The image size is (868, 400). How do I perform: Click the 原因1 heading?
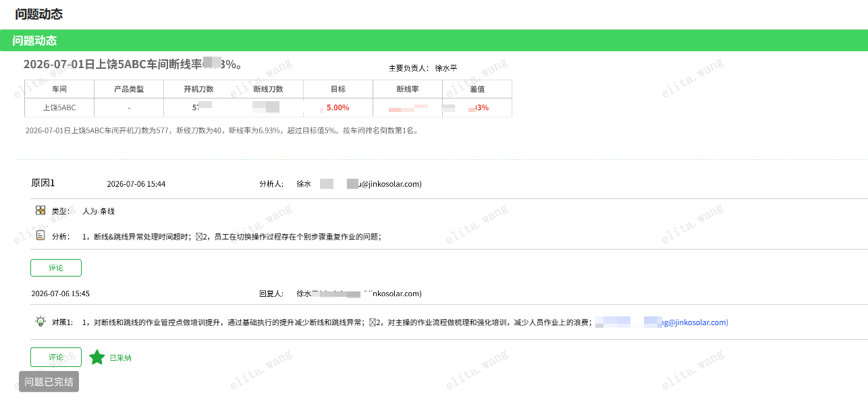click(43, 183)
